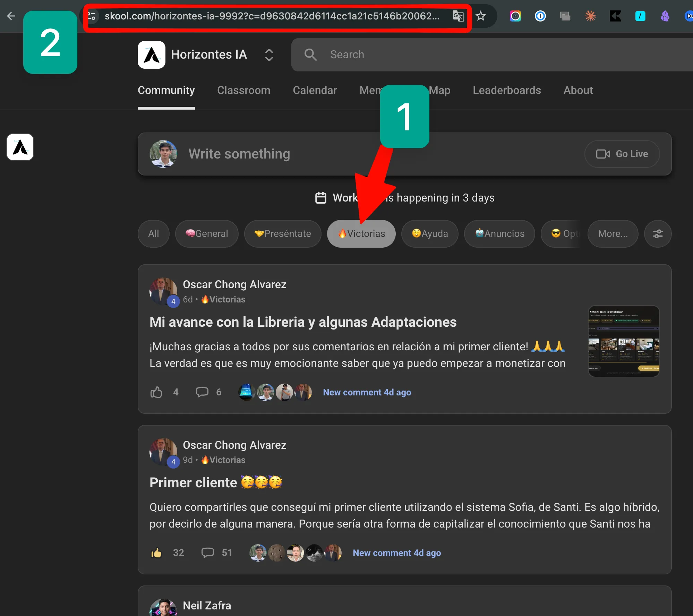Click the search magnifier icon

coord(310,54)
